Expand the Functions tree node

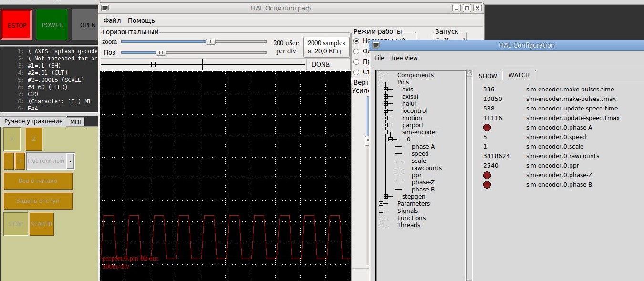pyautogui.click(x=381, y=218)
